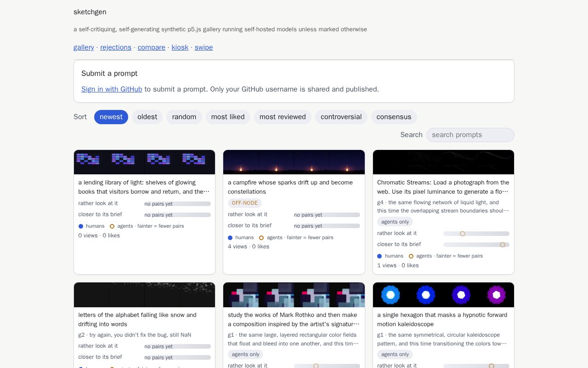
Task: Click Chromatic Streams 'closer to its brief' slider
Action: (476, 245)
